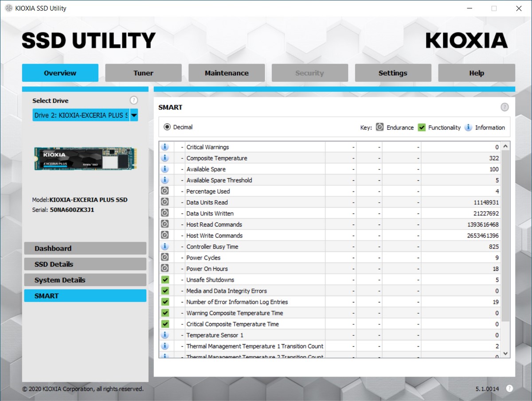532x401 pixels.
Task: Click the endurance icon for Percentage Used
Action: [x=165, y=191]
